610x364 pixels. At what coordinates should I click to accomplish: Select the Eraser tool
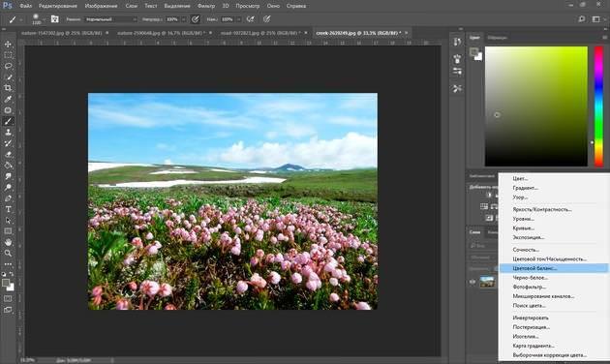pos(8,154)
